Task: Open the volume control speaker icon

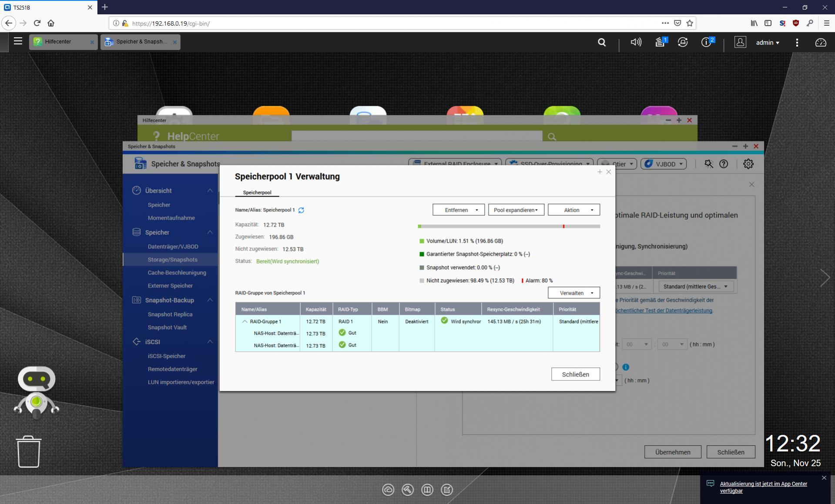Action: 636,42
